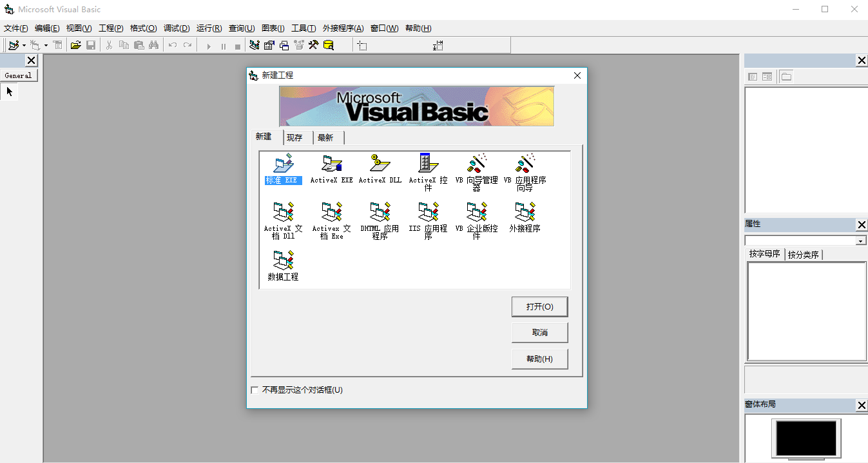The image size is (868, 463).
Task: Open the Project Explorer toolbar icon
Action: click(x=255, y=45)
